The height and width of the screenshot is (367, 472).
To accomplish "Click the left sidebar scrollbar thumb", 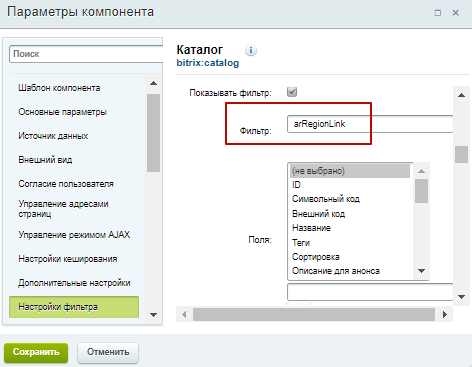I will tap(153, 133).
